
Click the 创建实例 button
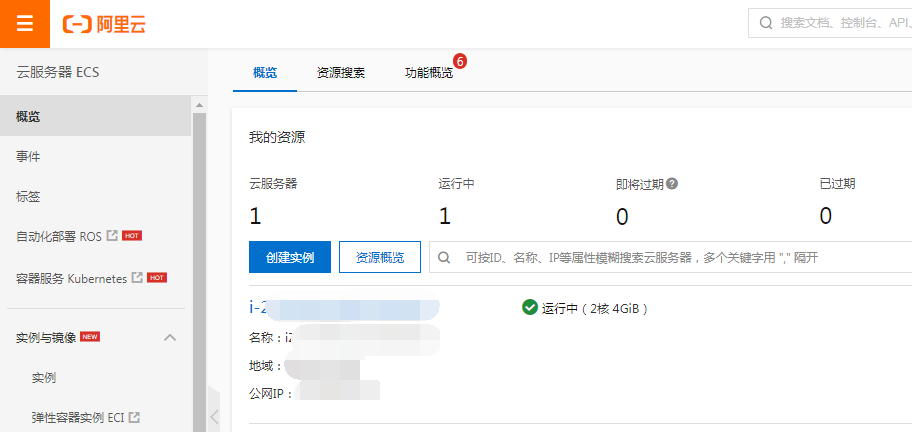[x=290, y=257]
